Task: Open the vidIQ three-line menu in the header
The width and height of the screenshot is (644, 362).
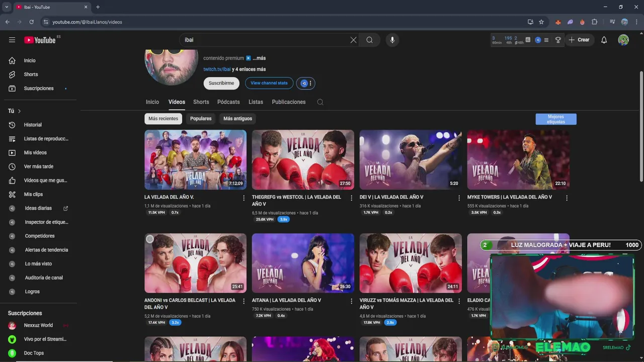Action: click(546, 40)
